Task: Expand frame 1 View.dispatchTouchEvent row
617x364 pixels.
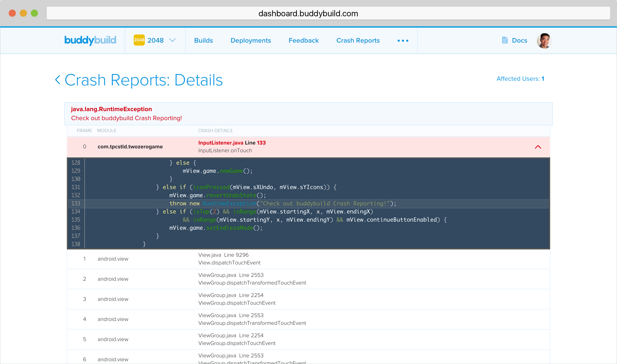Action: (x=308, y=259)
